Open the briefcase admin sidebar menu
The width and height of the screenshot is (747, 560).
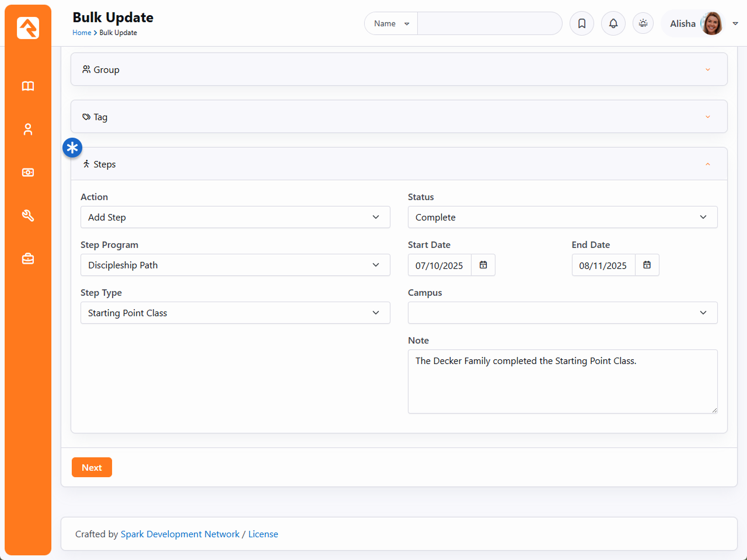(x=28, y=258)
